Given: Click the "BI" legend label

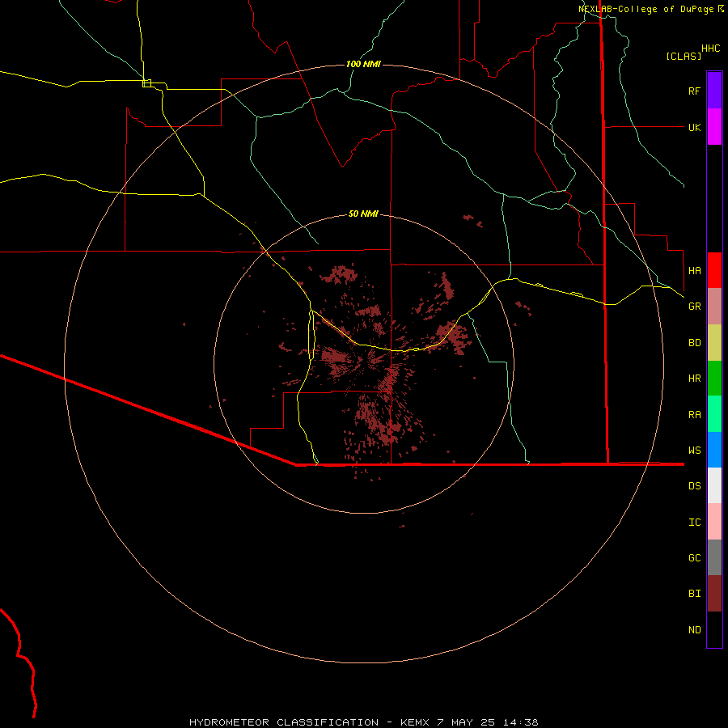Looking at the screenshot, I should pyautogui.click(x=694, y=594).
